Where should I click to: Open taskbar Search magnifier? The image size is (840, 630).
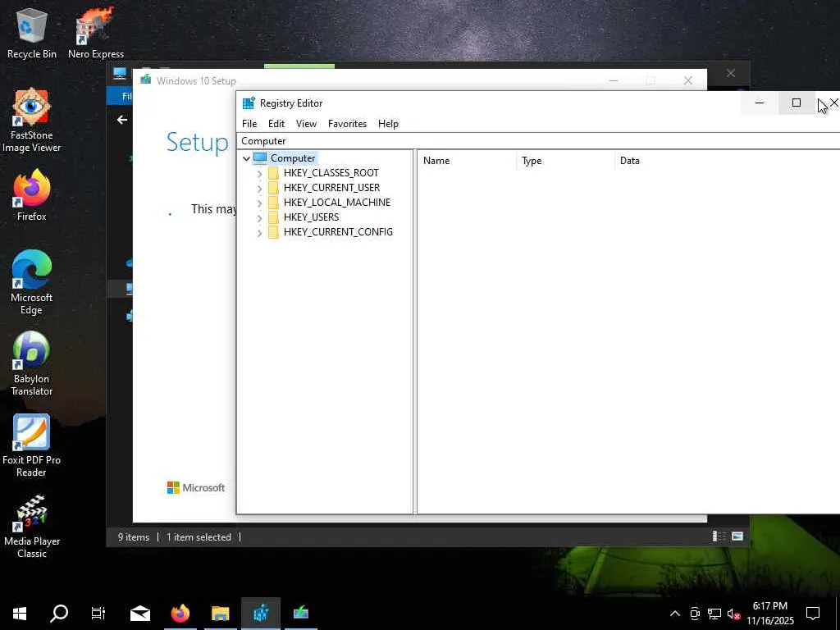[59, 614]
